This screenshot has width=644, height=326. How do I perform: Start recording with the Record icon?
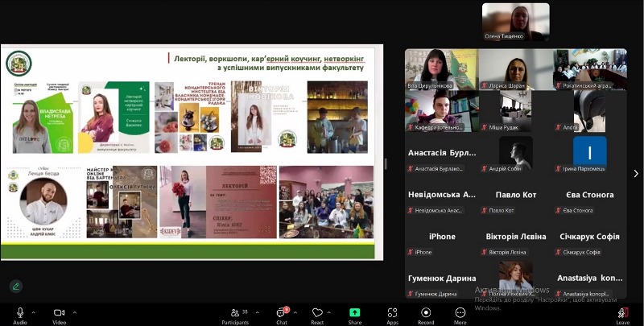(426, 312)
